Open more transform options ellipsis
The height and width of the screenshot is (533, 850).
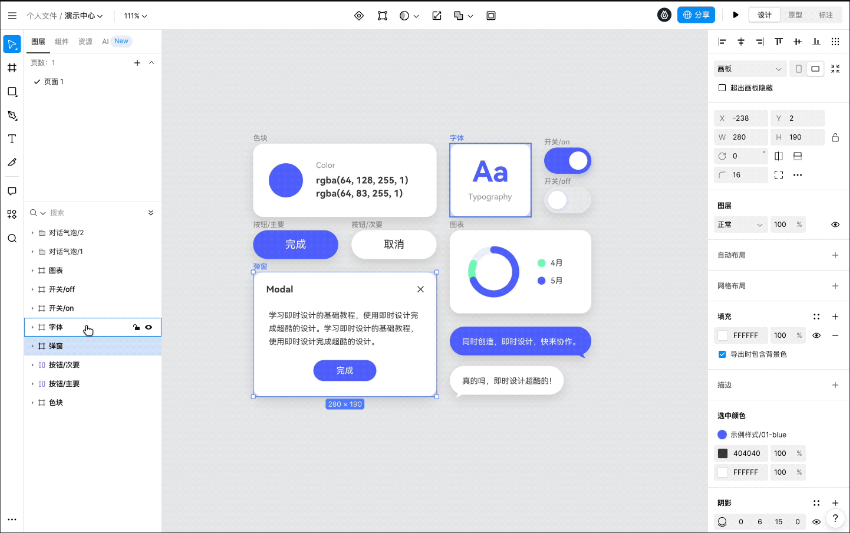(x=797, y=175)
